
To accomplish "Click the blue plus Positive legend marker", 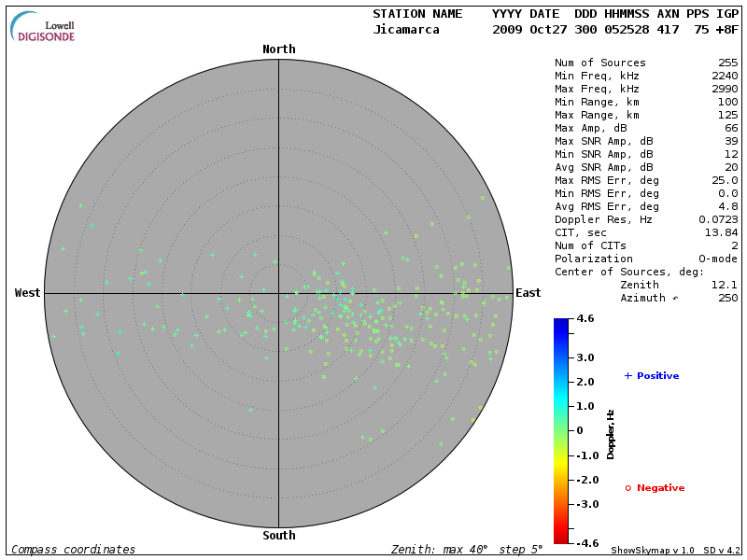I will [628, 375].
